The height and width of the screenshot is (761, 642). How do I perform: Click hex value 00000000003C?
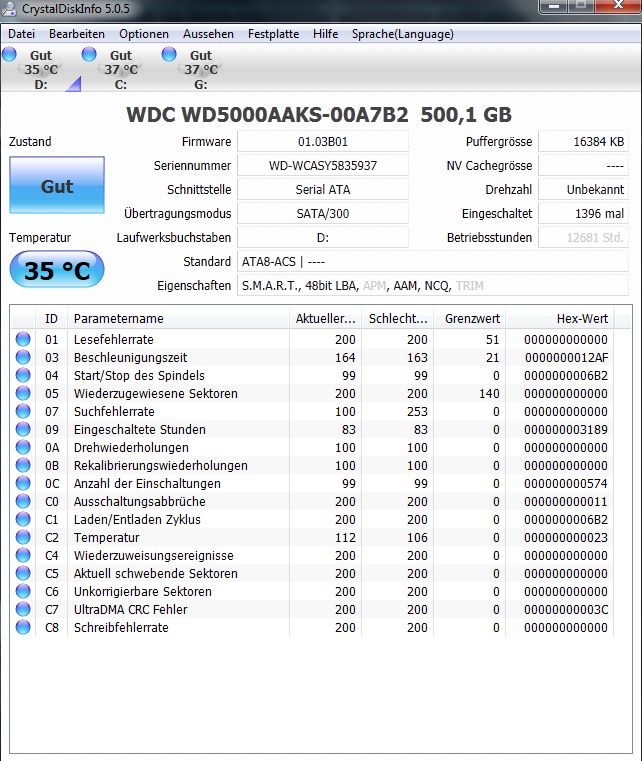tap(566, 609)
